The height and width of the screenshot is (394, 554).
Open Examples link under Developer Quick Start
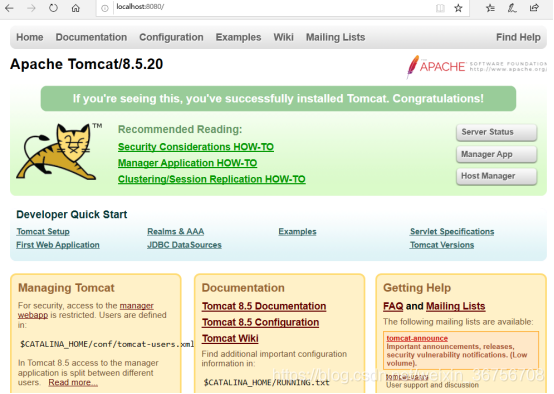[297, 231]
